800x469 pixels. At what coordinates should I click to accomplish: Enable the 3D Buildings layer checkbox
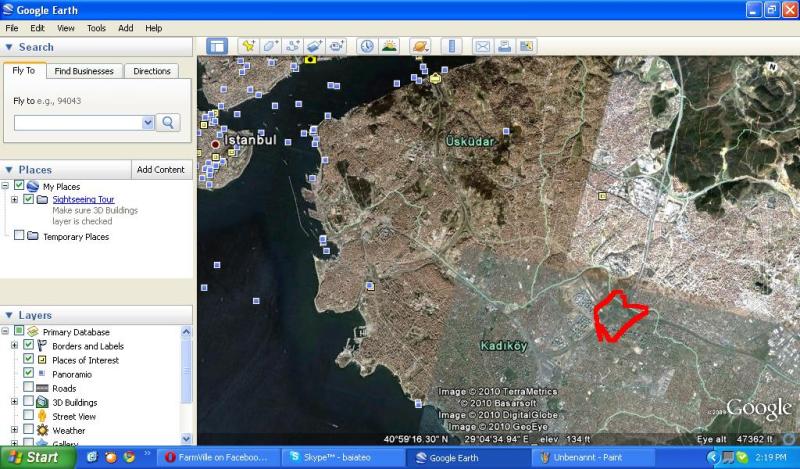pos(29,402)
